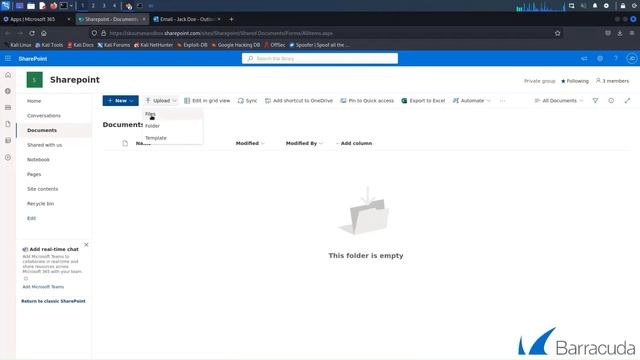This screenshot has width=640, height=360.
Task: Open Site contents
Action: [42, 189]
